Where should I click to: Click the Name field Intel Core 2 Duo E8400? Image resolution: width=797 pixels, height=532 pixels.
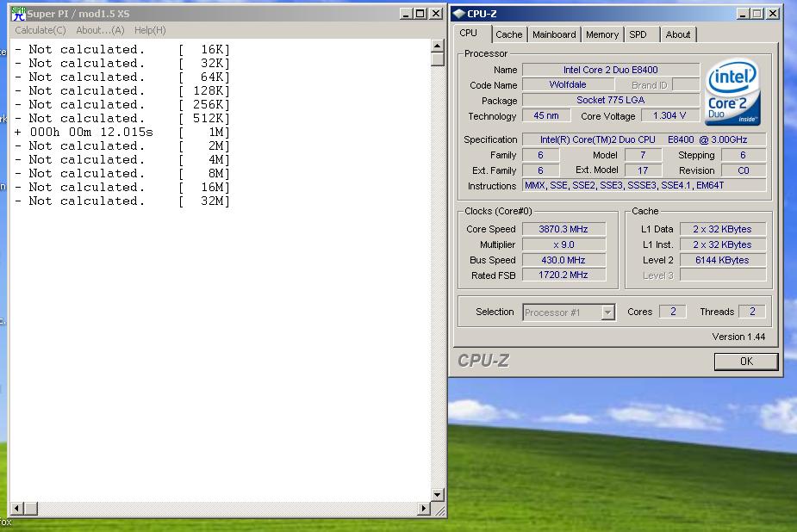click(610, 70)
